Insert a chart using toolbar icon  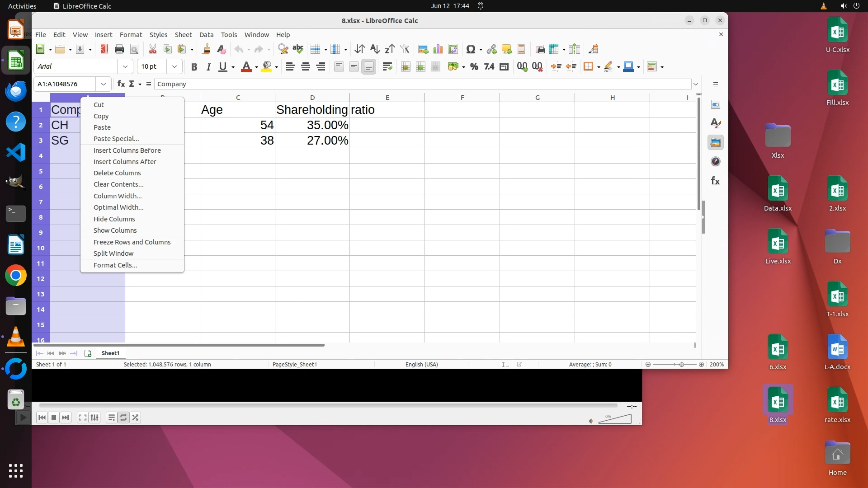(x=438, y=49)
